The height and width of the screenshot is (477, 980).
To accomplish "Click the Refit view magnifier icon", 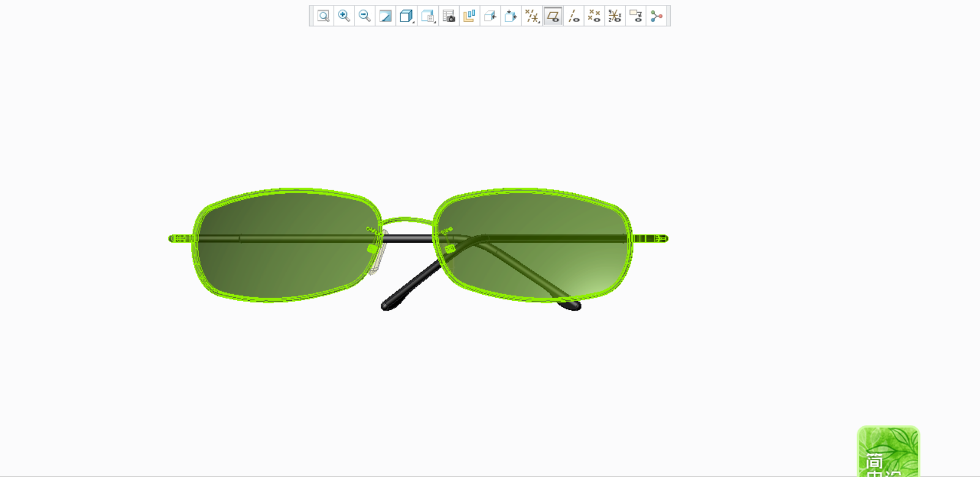I will (x=323, y=16).
